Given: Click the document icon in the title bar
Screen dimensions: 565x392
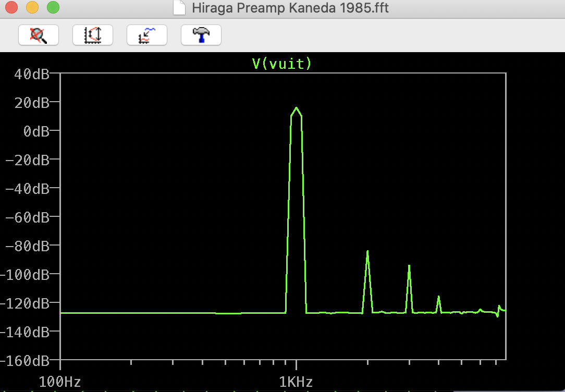Looking at the screenshot, I should 179,8.
